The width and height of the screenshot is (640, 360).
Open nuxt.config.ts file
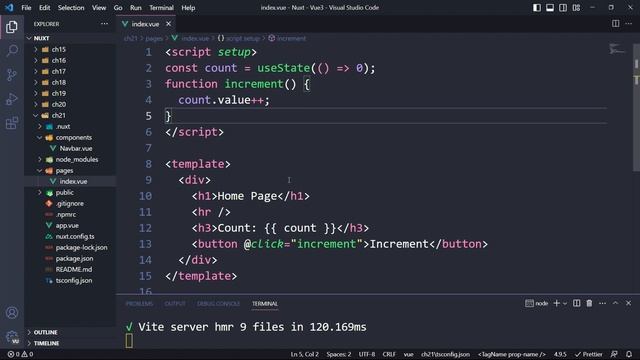(x=70, y=236)
